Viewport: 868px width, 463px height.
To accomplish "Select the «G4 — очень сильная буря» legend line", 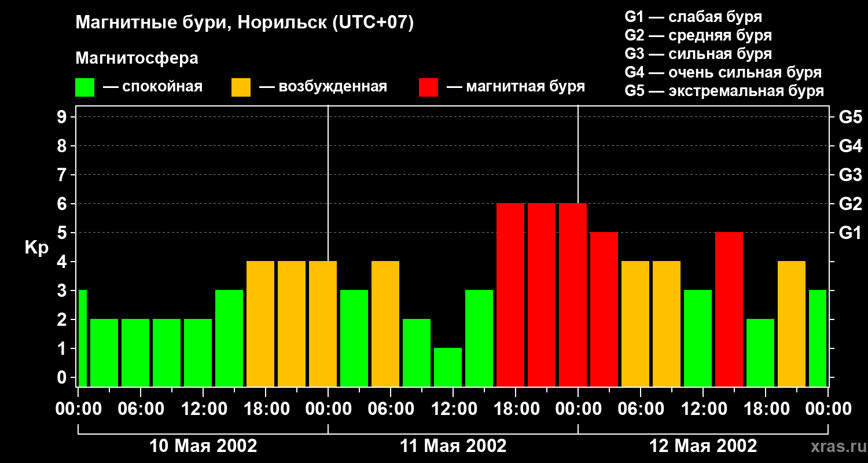I will tap(723, 72).
